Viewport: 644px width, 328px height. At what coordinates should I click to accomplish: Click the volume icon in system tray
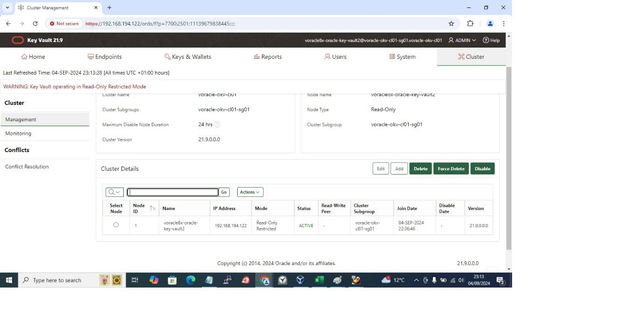pos(461,280)
